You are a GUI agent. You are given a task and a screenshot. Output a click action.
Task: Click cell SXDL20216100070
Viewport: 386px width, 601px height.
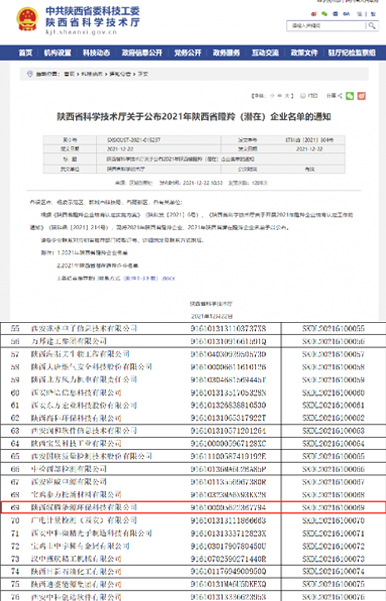pyautogui.click(x=333, y=521)
